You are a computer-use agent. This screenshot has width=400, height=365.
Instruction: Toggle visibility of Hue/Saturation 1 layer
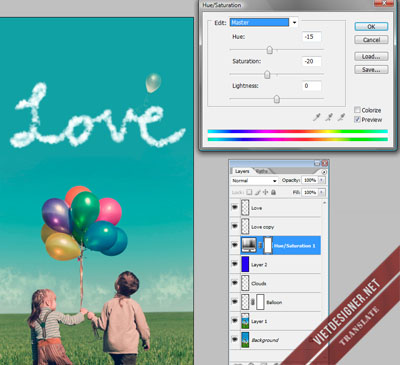coord(235,245)
